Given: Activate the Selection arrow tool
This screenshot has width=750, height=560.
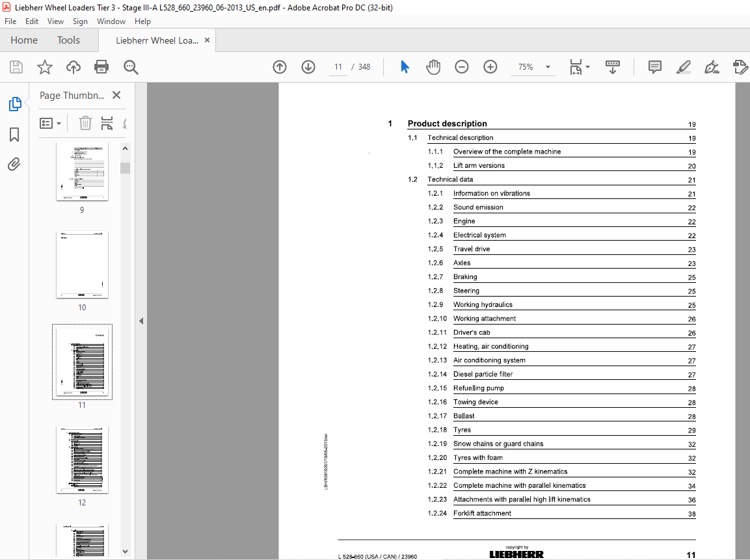Looking at the screenshot, I should click(405, 67).
